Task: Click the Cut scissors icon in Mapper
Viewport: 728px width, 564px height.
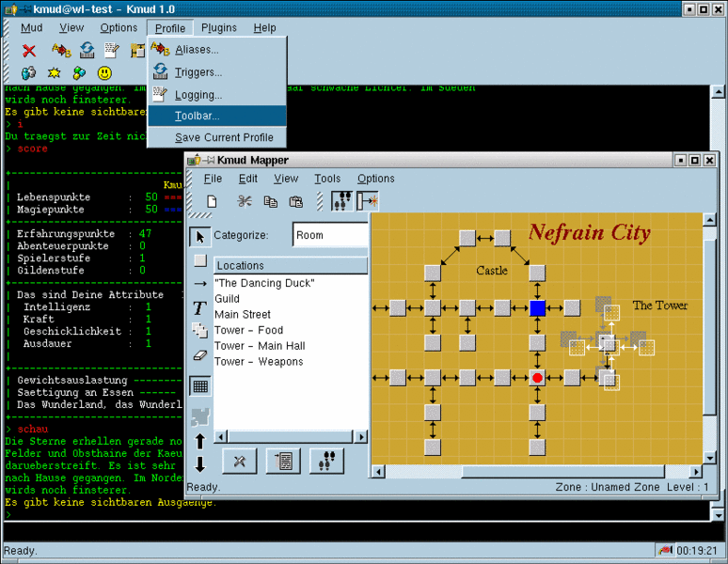Action: pyautogui.click(x=245, y=201)
